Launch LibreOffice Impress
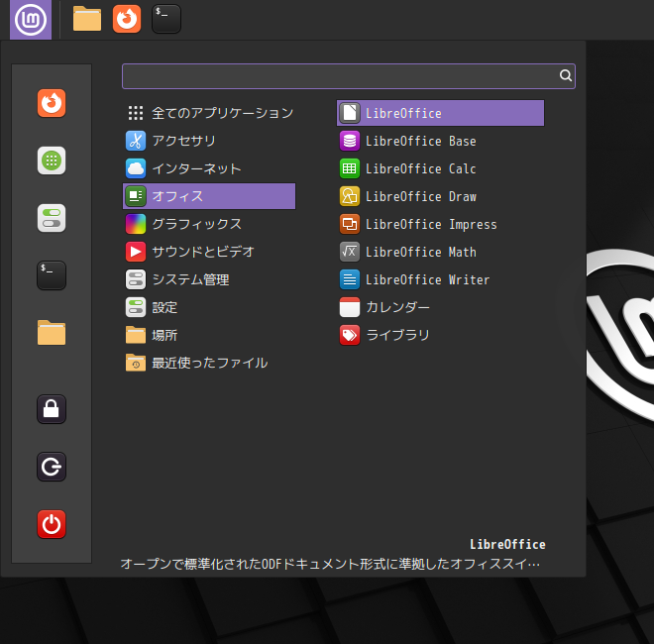The image size is (654, 644). click(440, 224)
